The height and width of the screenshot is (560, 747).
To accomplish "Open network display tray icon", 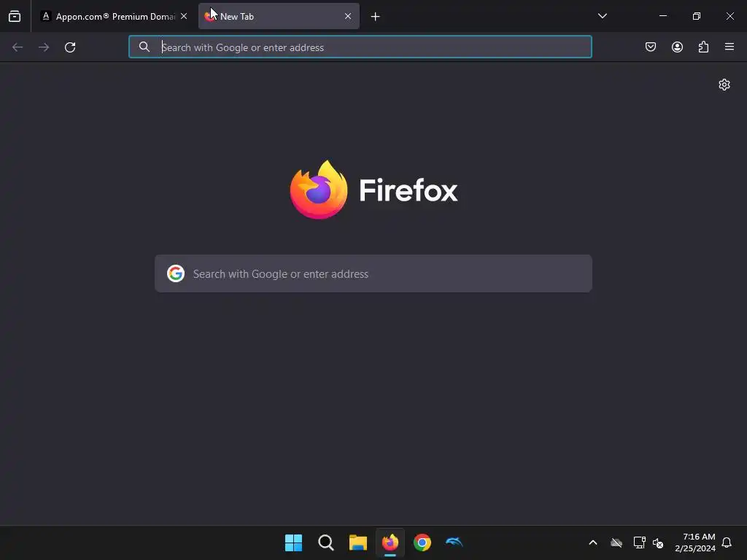I will tap(639, 542).
